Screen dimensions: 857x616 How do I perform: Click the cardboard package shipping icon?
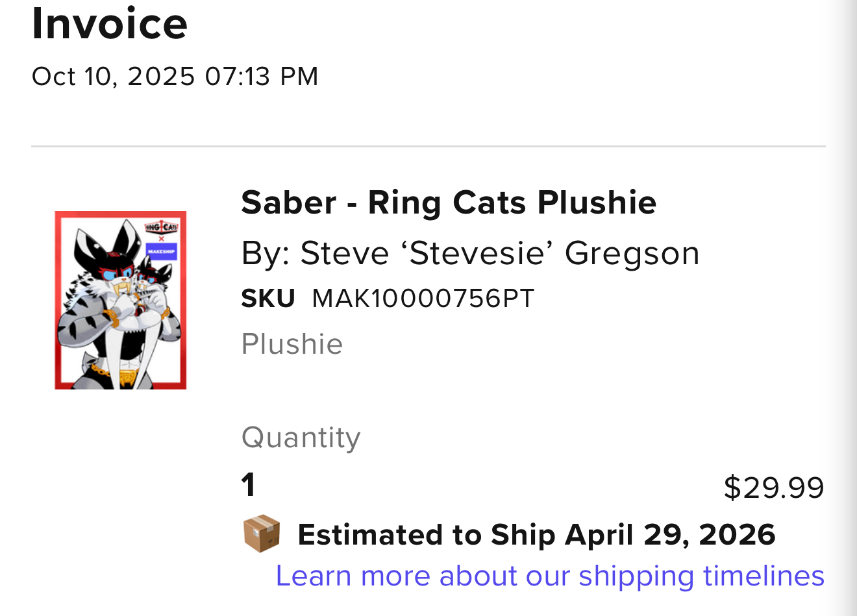[x=262, y=534]
